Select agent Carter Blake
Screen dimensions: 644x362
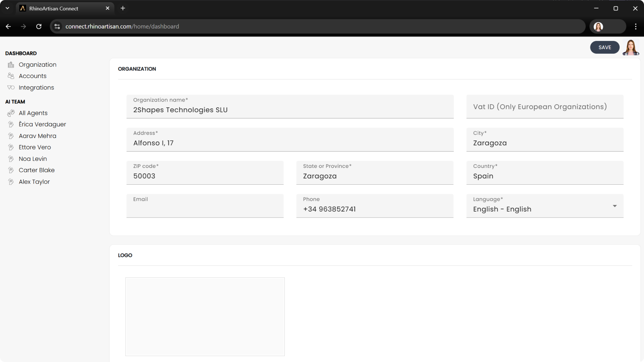[37, 170]
